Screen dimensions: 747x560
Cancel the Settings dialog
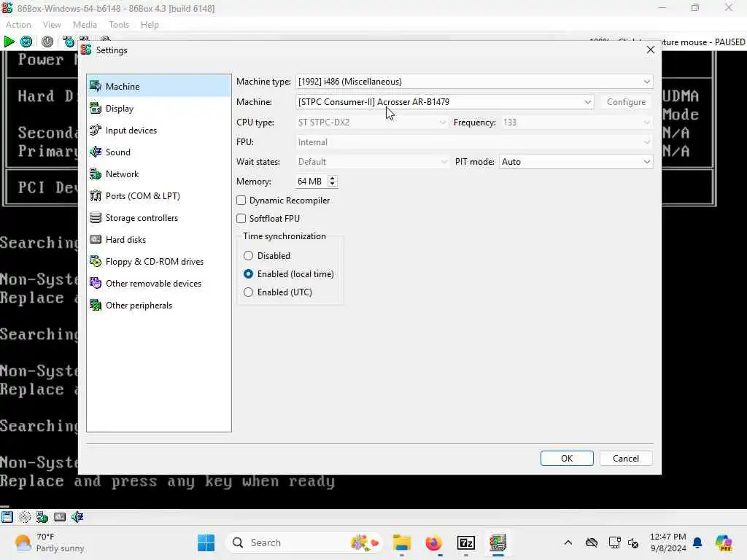(626, 459)
